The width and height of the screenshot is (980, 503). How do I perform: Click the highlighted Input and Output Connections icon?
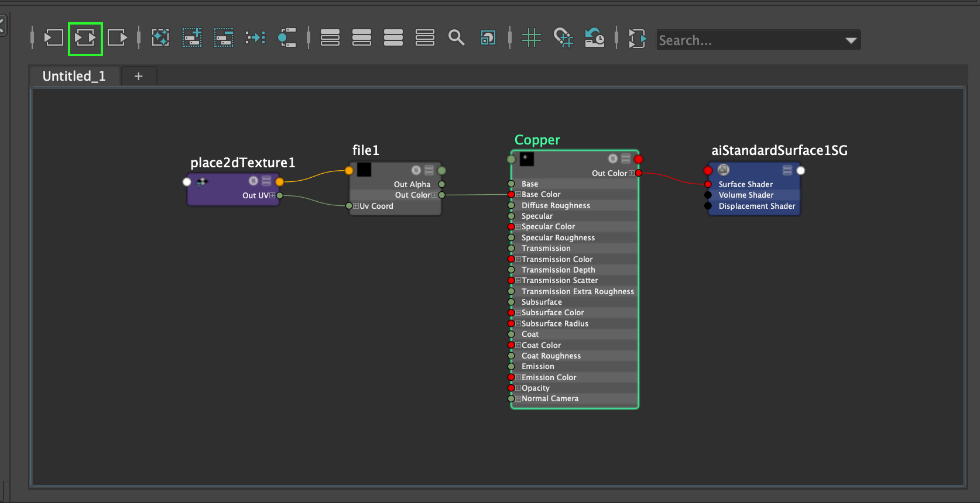(85, 39)
